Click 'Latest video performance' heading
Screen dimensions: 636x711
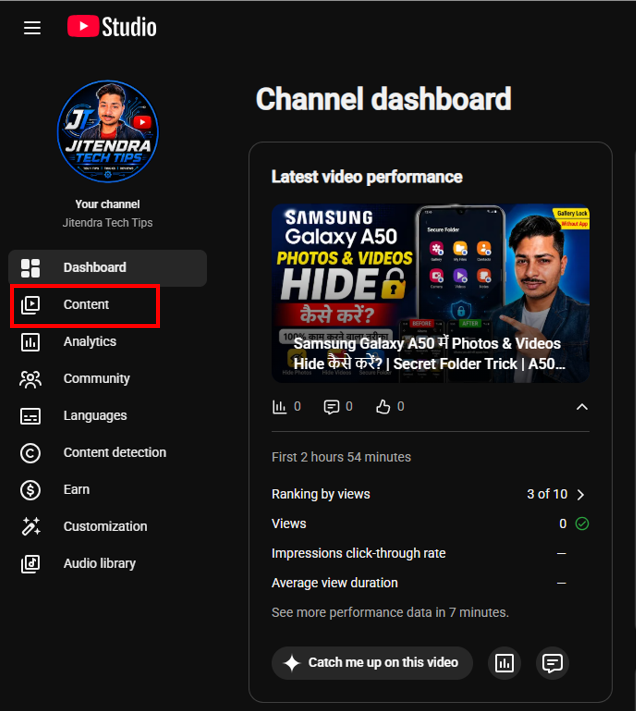tap(367, 177)
